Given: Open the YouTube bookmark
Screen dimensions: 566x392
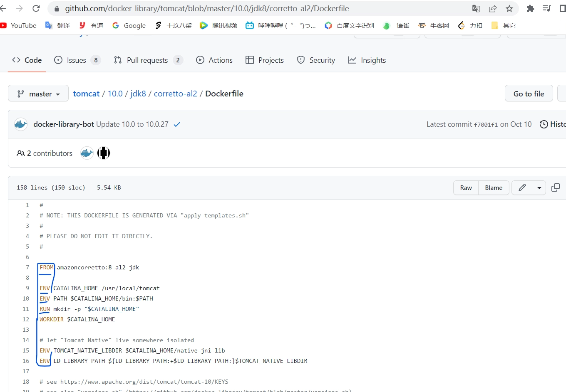Looking at the screenshot, I should click(19, 25).
